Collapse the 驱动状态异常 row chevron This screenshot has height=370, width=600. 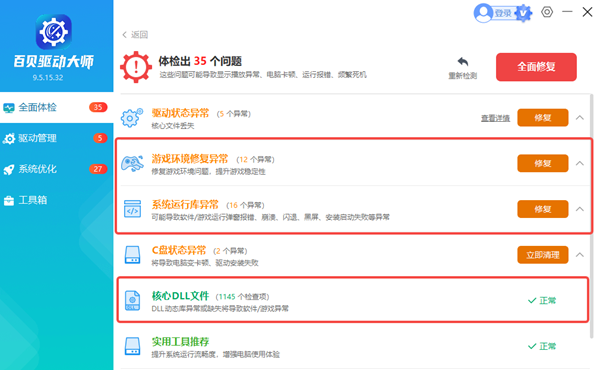pyautogui.click(x=580, y=117)
